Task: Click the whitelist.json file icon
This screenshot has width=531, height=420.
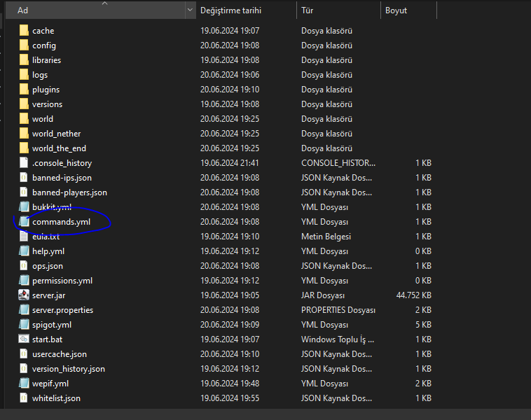Action: click(24, 398)
